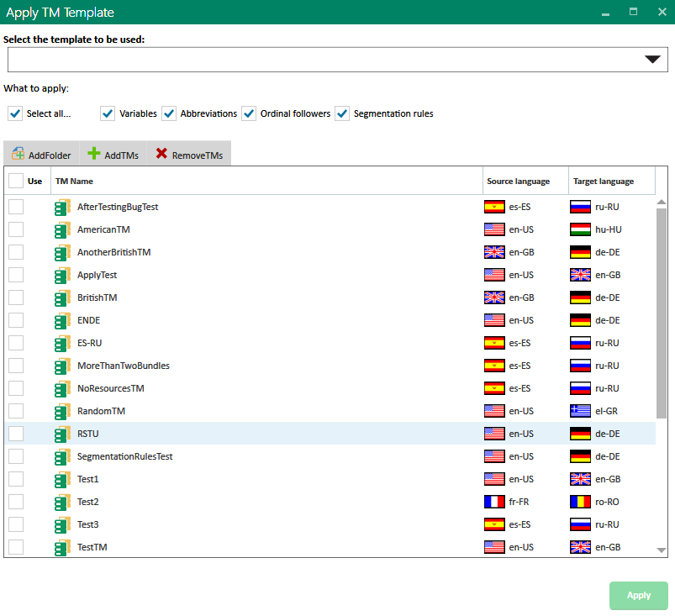The image size is (675, 616).
Task: Click the TM icon next to AnotherBritishTM
Action: [62, 253]
